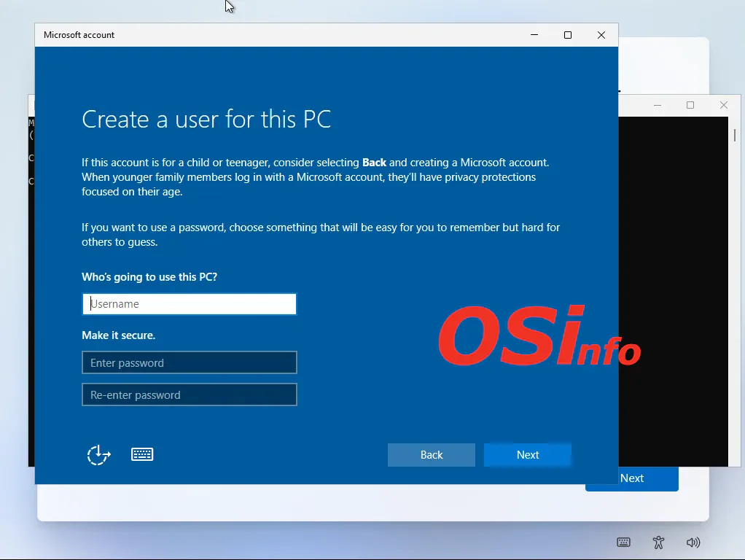Maximize the Microsoft account window
745x560 pixels.
pos(568,35)
